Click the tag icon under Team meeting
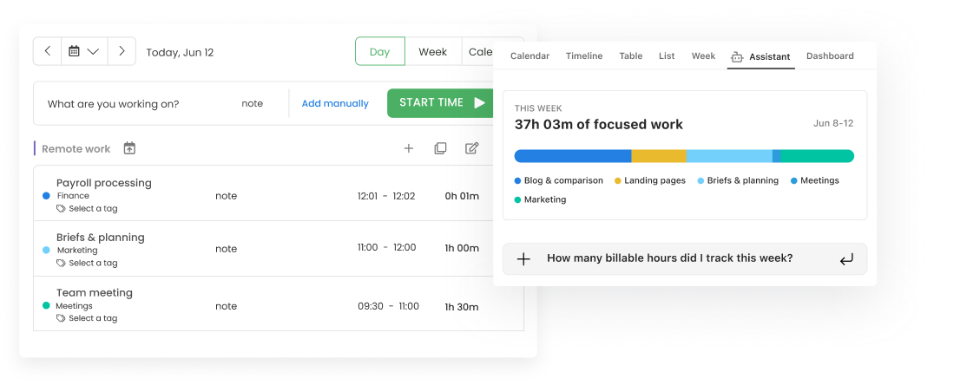Image resolution: width=980 pixels, height=385 pixels. pos(61,318)
